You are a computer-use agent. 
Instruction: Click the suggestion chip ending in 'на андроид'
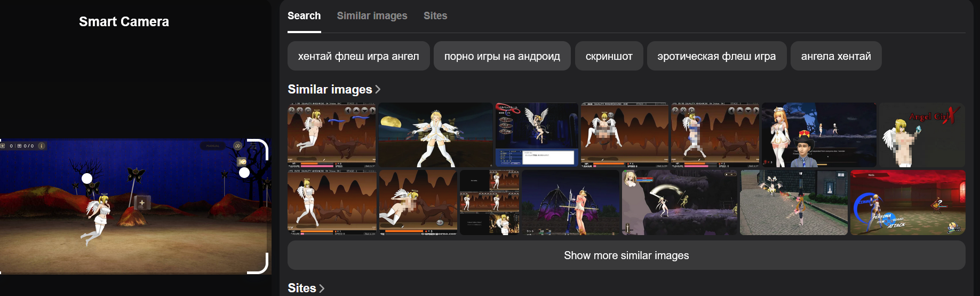[x=502, y=56]
